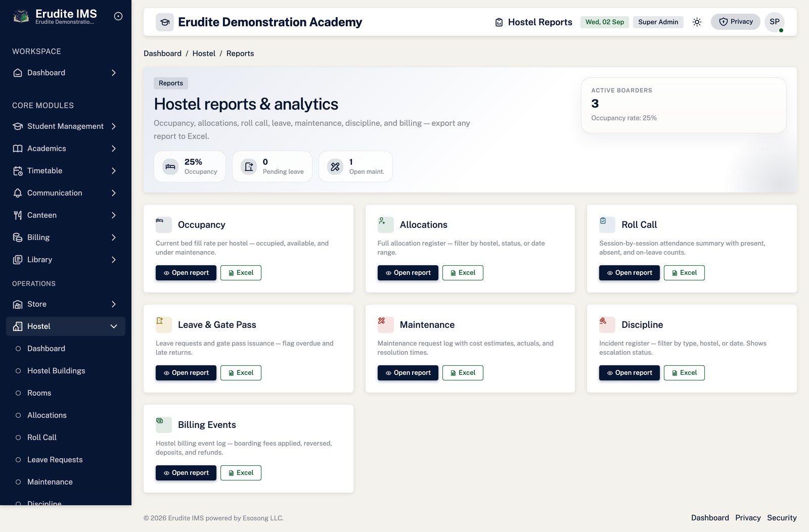Click footer Privacy link
Screen dimensions: 809x532
pyautogui.click(x=748, y=518)
